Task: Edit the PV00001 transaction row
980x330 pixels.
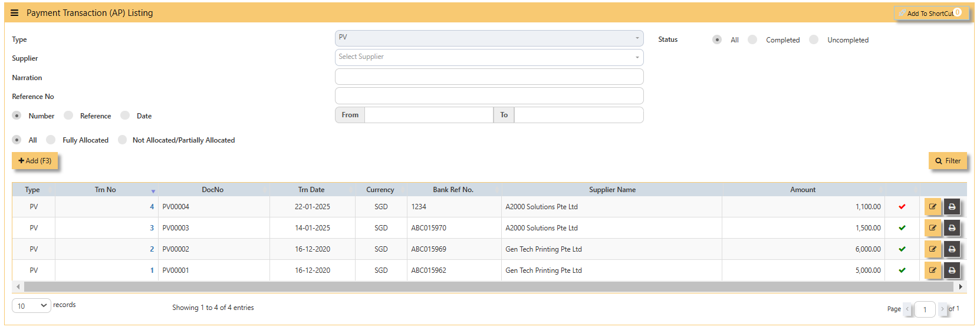Action: (x=933, y=270)
